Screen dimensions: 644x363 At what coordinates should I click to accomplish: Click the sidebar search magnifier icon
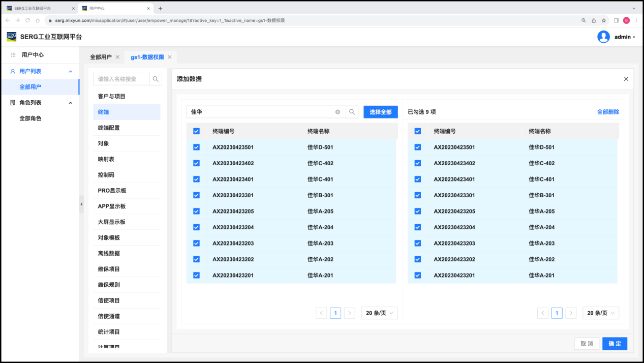click(x=156, y=79)
